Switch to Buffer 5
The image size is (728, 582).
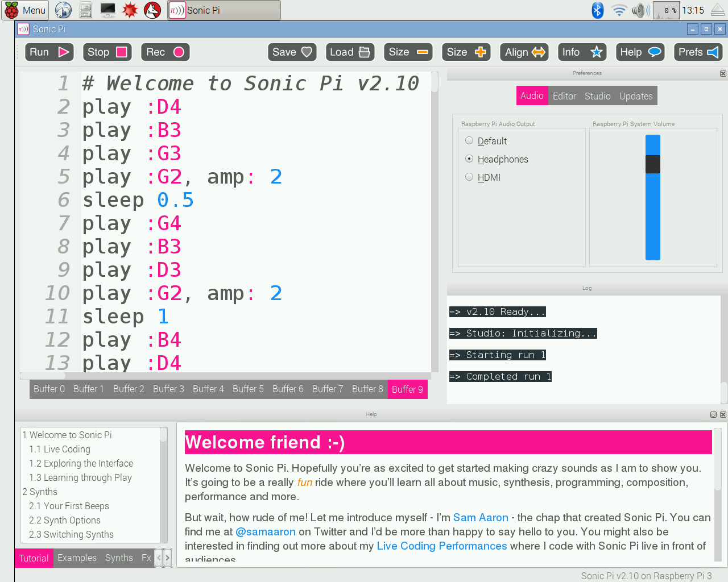(x=248, y=389)
